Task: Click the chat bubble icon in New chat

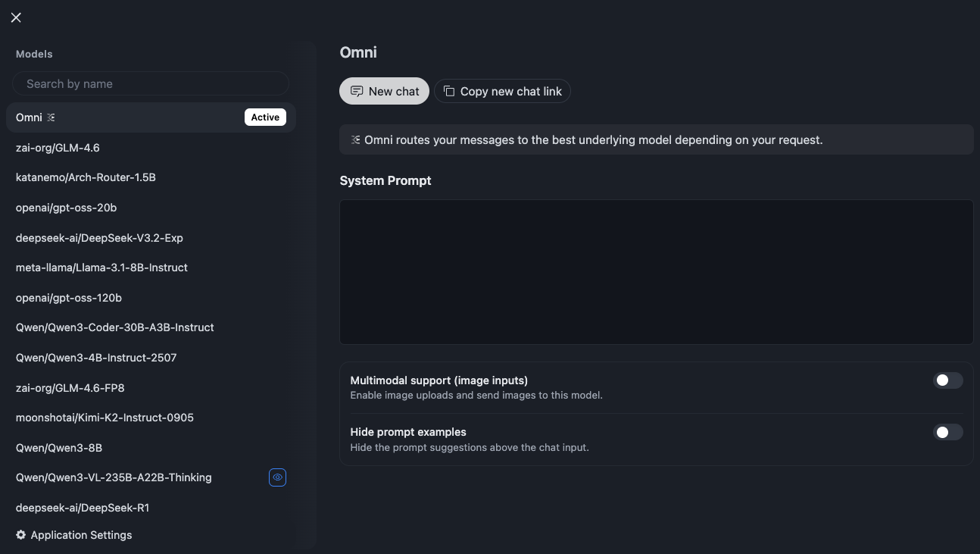Action: tap(357, 91)
